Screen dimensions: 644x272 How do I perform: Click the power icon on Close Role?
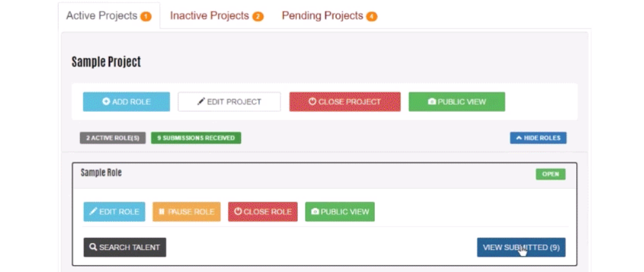coord(238,212)
